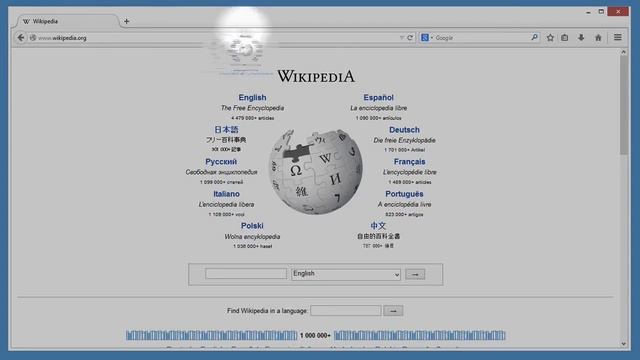Open the hamburger menu button

pos(618,38)
